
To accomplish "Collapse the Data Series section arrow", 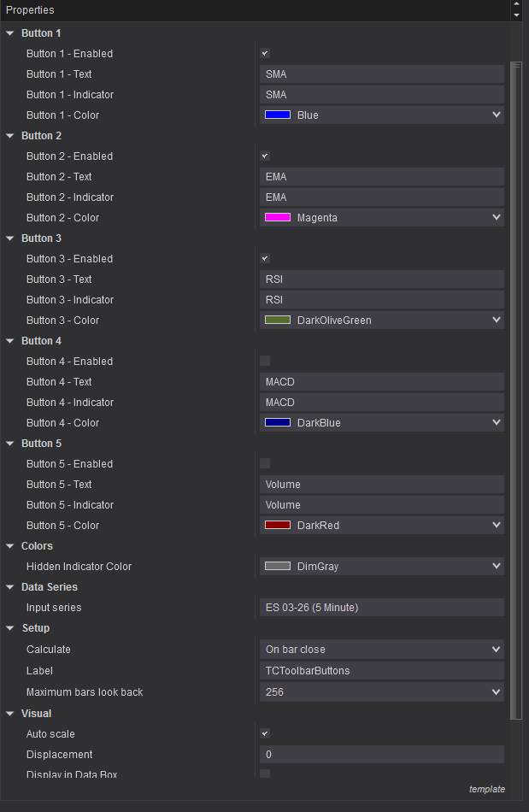I will [x=10, y=587].
